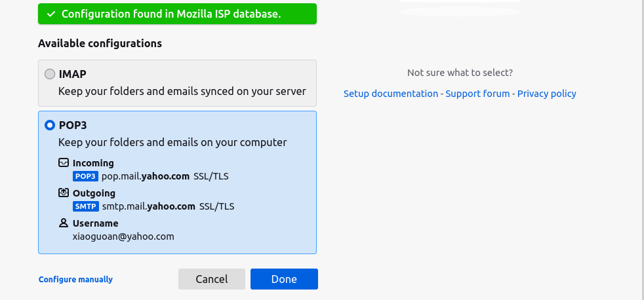Click the 'Configuration found in Mozilla ISP database' banner
Screen dimensions: 644x300
pos(177,14)
